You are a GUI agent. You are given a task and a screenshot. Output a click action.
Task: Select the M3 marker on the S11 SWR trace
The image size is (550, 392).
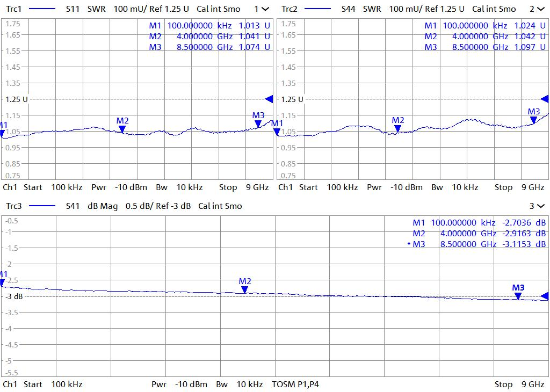click(258, 124)
